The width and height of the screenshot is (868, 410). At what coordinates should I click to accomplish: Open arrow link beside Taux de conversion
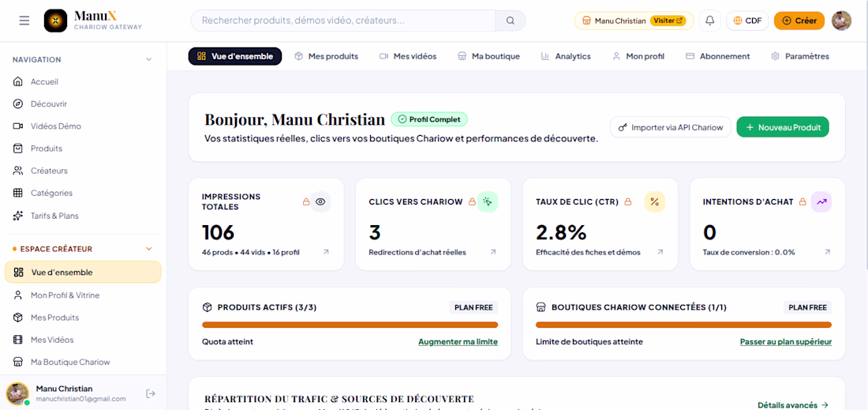pyautogui.click(x=828, y=252)
